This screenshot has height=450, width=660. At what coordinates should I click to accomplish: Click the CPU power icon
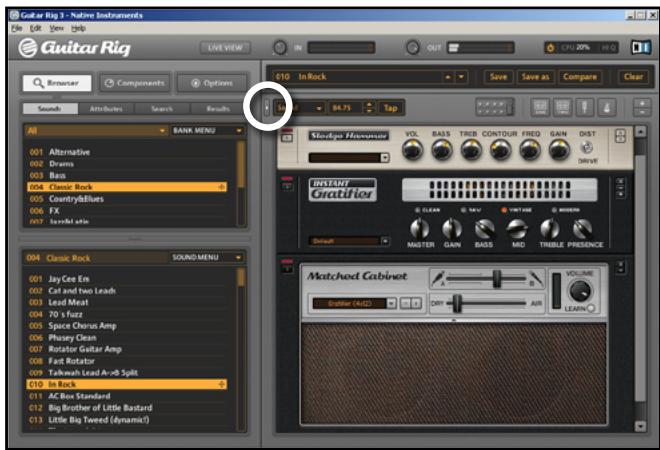550,48
